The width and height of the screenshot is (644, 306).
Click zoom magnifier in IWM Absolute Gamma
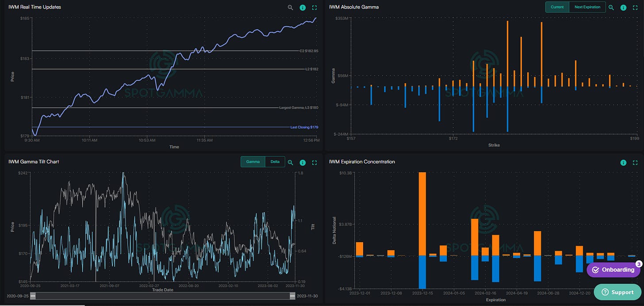pos(611,8)
